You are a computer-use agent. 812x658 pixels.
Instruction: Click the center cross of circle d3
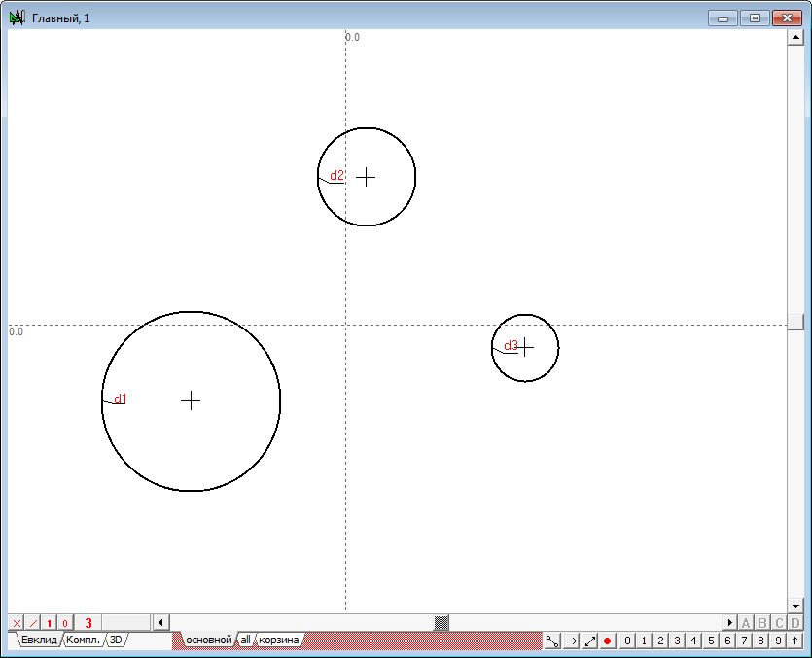(525, 347)
